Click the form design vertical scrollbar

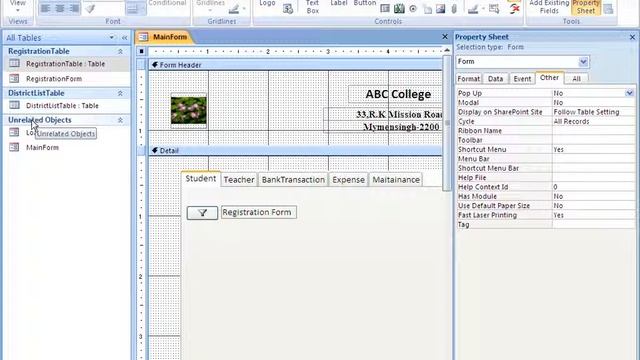click(x=447, y=122)
